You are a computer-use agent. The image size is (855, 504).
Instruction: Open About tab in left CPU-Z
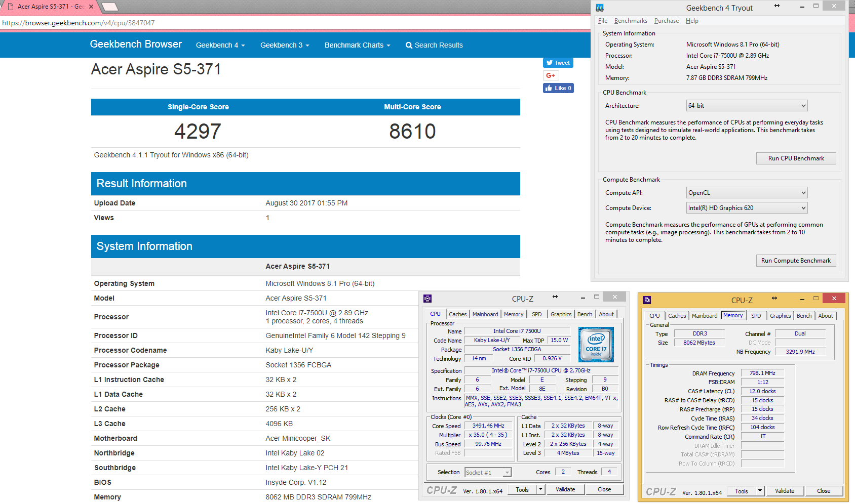[606, 314]
